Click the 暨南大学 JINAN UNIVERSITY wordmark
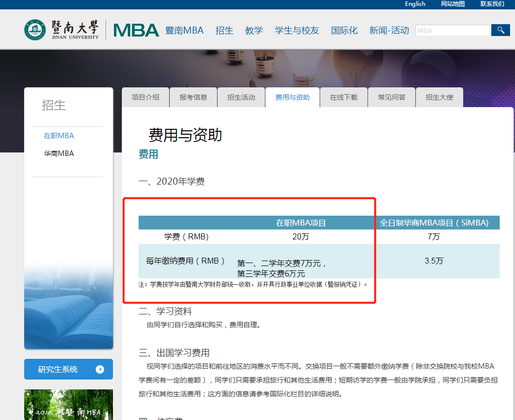Image resolution: width=515 pixels, height=420 pixels. point(75,30)
